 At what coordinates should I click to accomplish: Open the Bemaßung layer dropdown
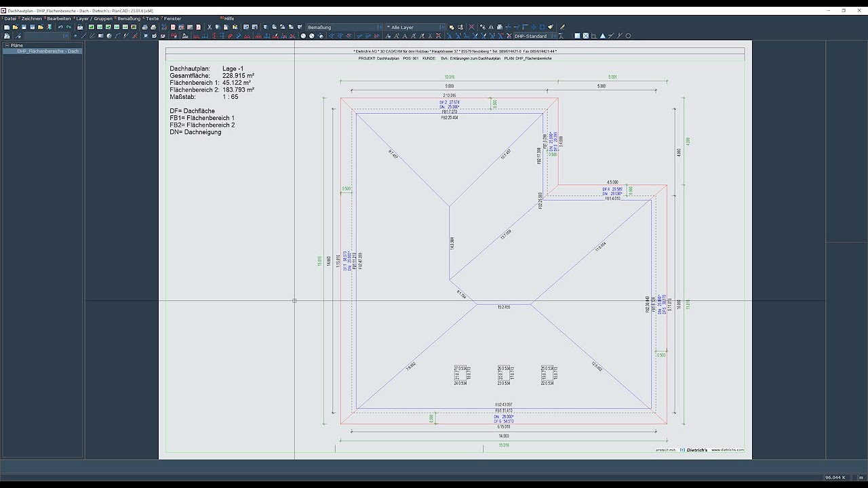[x=344, y=27]
